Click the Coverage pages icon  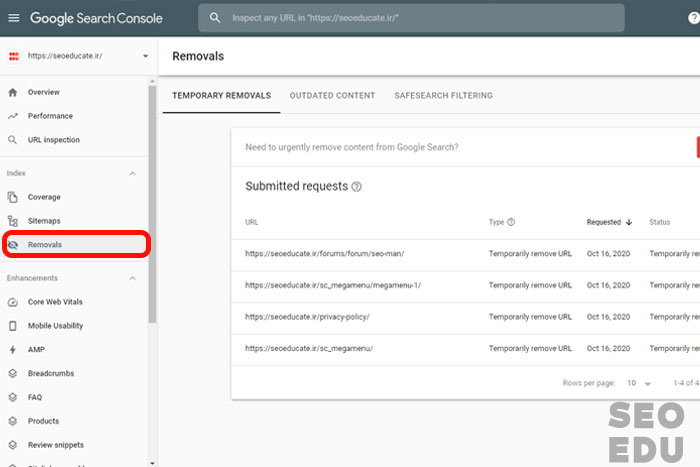13,197
